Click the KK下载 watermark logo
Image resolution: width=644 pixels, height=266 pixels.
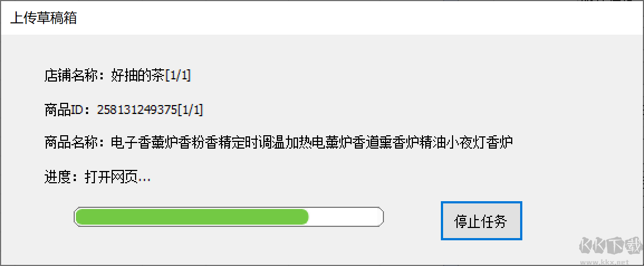(610, 246)
